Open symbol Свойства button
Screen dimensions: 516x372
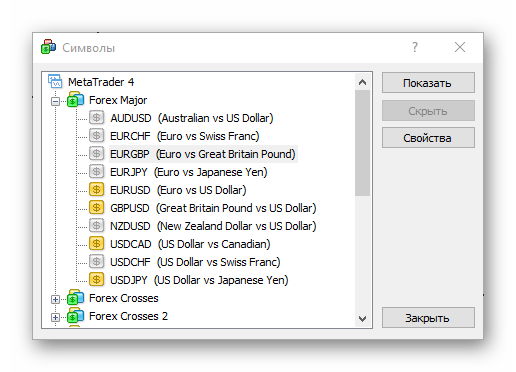pyautogui.click(x=428, y=138)
